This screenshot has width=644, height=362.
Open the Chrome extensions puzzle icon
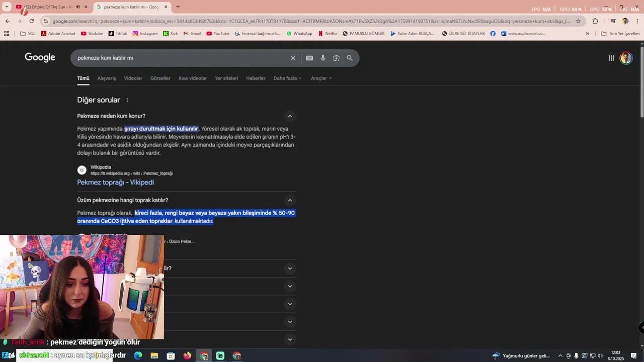[595, 21]
